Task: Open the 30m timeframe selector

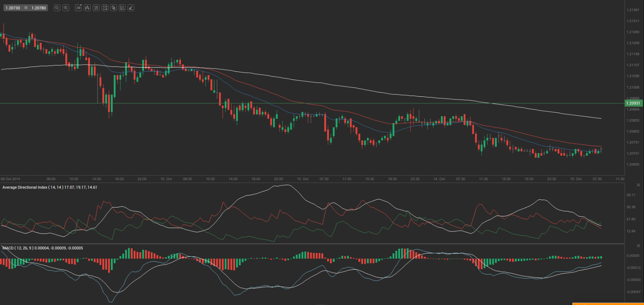Action: (x=78, y=8)
